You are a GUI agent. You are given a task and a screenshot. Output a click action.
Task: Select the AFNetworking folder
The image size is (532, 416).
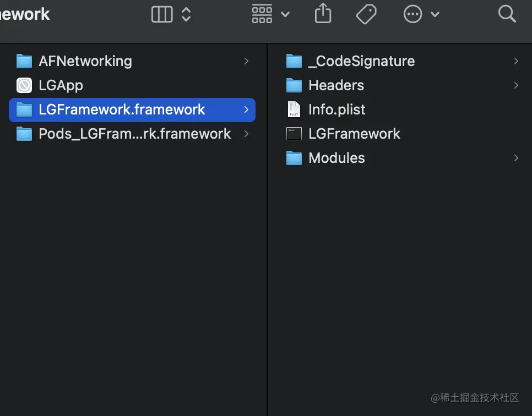coord(85,61)
